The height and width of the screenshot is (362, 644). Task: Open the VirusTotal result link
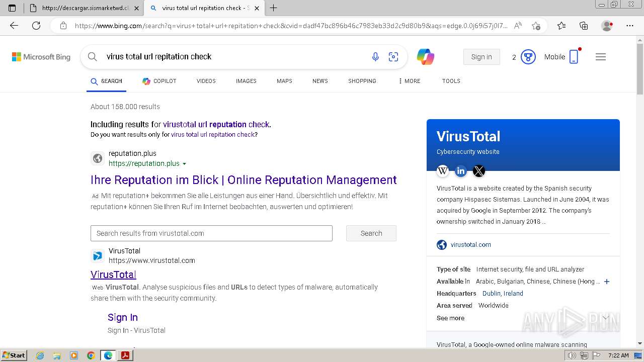(x=113, y=275)
